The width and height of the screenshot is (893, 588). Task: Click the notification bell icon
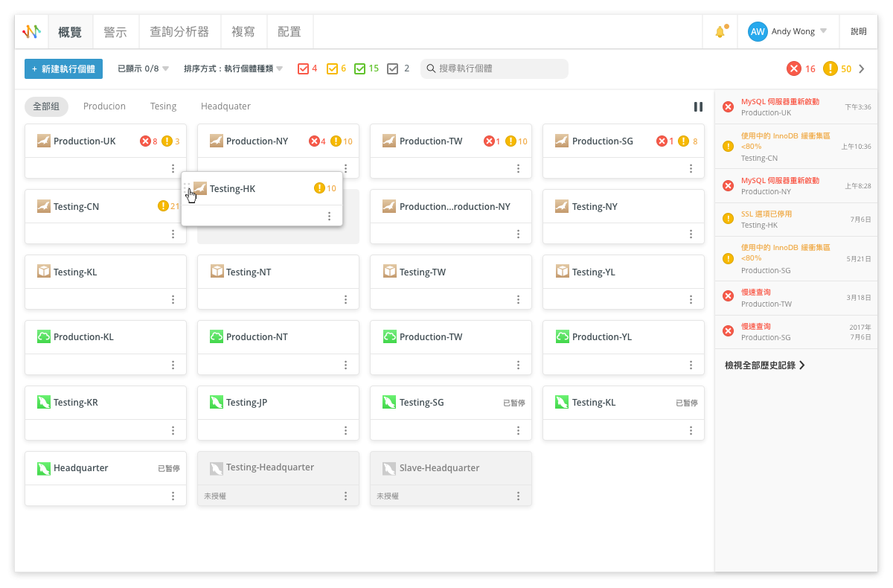tap(720, 32)
